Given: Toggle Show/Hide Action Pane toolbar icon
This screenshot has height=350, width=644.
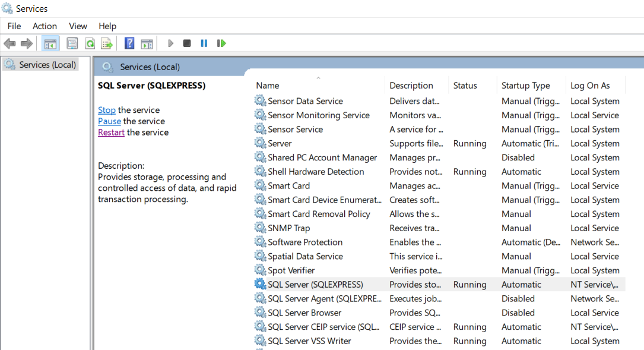Looking at the screenshot, I should [147, 43].
